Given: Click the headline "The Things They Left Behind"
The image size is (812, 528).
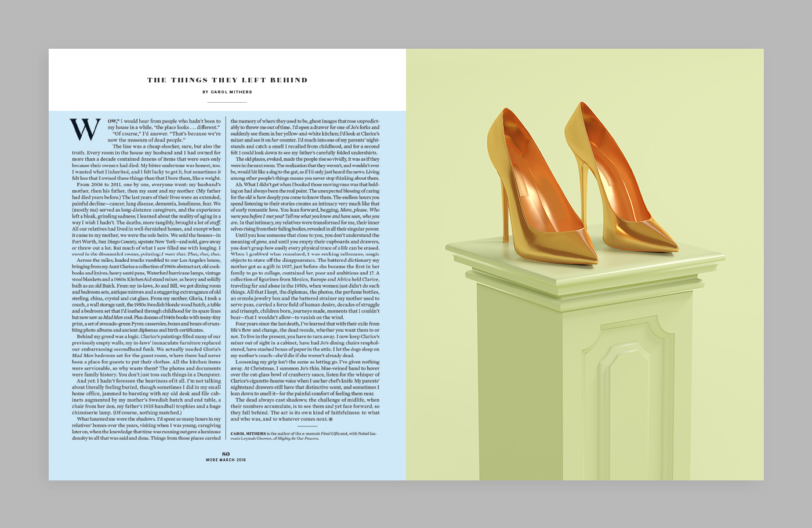Looking at the screenshot, I should [227, 80].
